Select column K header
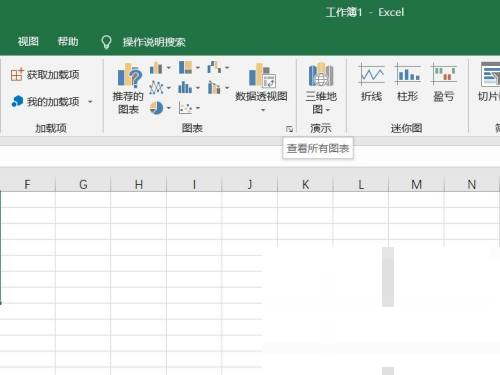Viewport: 500px width, 375px height. [305, 184]
